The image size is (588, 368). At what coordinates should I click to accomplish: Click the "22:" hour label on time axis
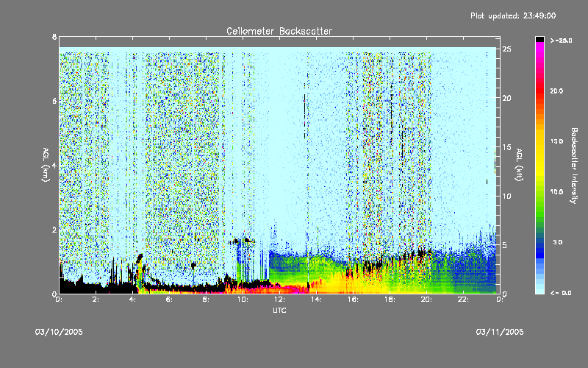coord(463,300)
